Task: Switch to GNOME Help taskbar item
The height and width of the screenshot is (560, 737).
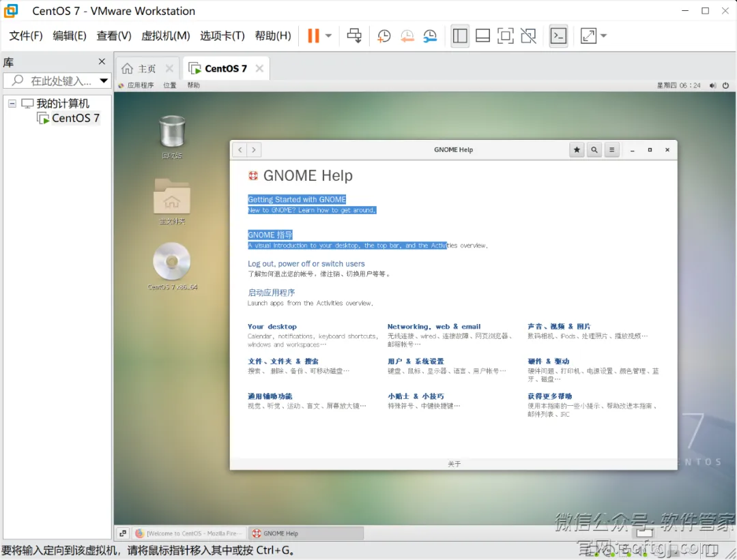Action: tap(306, 533)
